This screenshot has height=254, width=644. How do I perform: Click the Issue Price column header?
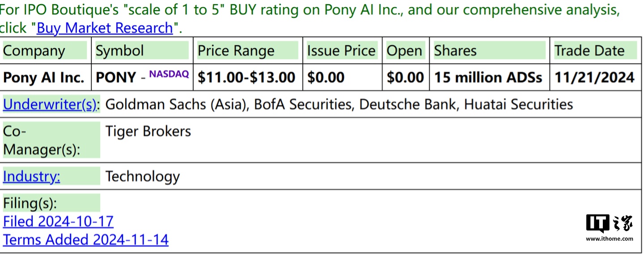(x=341, y=51)
